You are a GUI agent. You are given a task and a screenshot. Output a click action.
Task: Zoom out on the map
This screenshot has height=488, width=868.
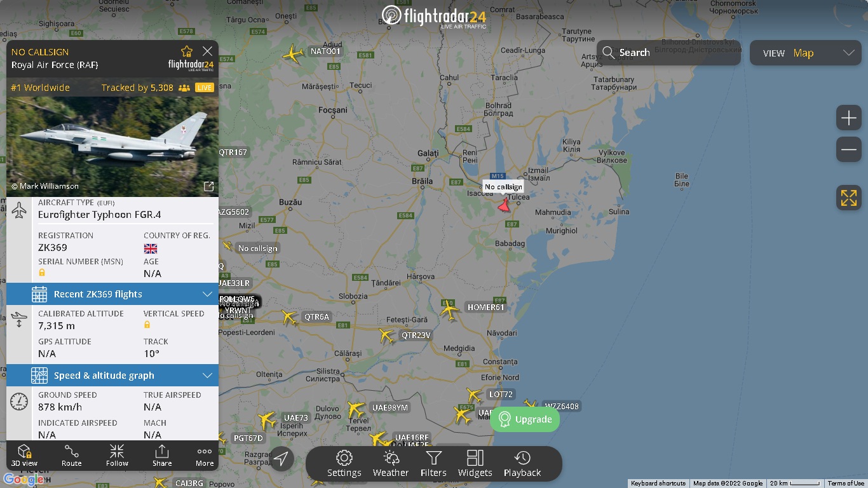[849, 150]
